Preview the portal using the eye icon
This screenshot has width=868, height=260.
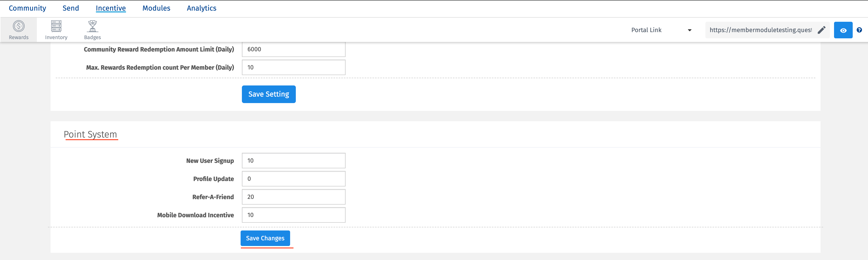(843, 30)
